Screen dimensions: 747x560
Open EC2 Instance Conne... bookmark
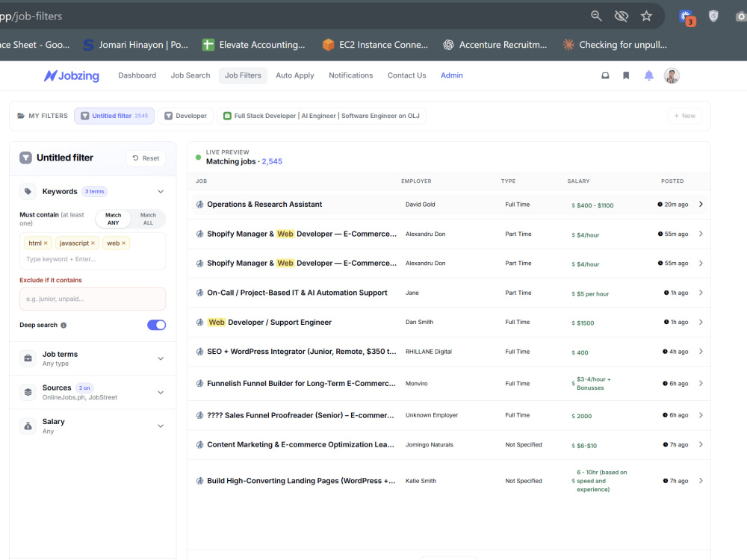pyautogui.click(x=376, y=45)
